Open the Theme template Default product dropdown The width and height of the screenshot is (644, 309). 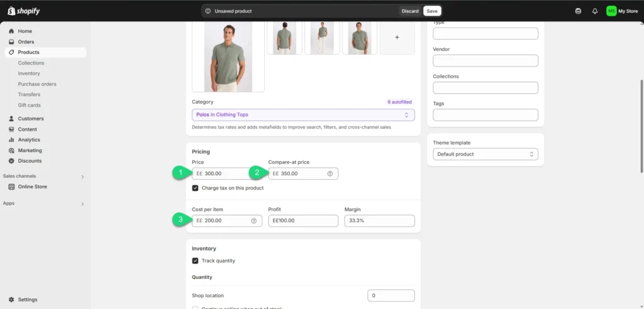(485, 154)
